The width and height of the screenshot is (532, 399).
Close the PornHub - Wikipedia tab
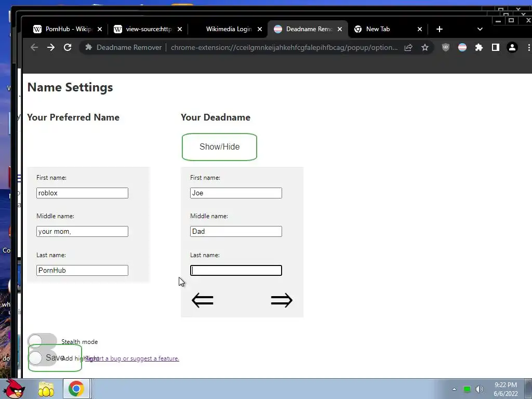[100, 29]
